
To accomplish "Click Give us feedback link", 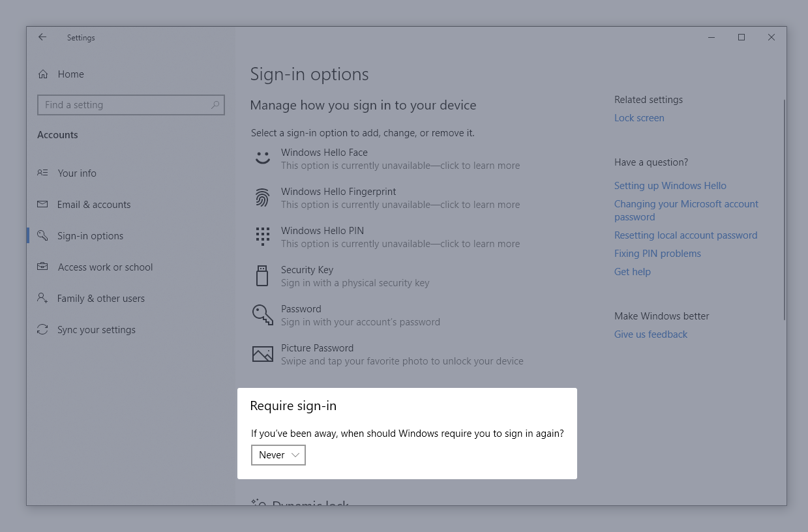I will click(x=651, y=334).
